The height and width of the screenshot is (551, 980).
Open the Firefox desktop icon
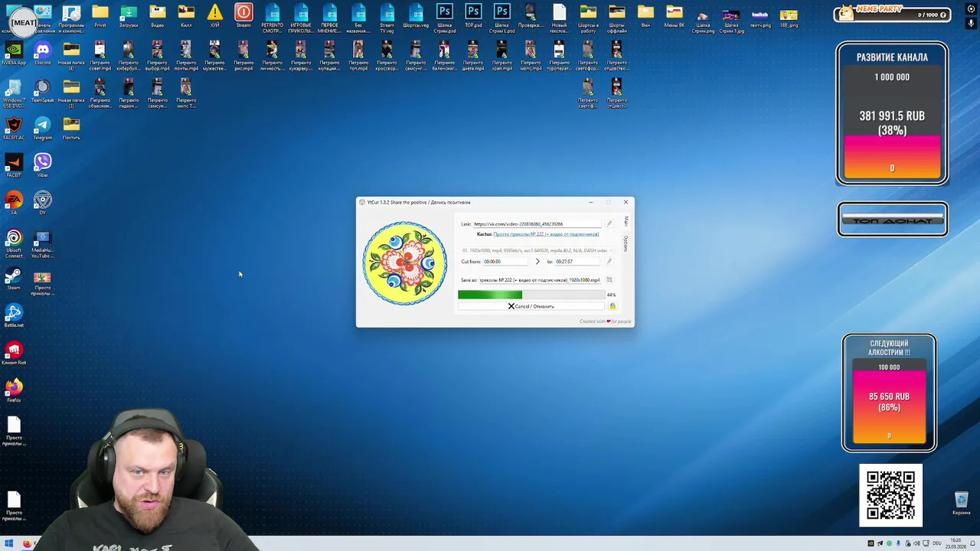[14, 390]
